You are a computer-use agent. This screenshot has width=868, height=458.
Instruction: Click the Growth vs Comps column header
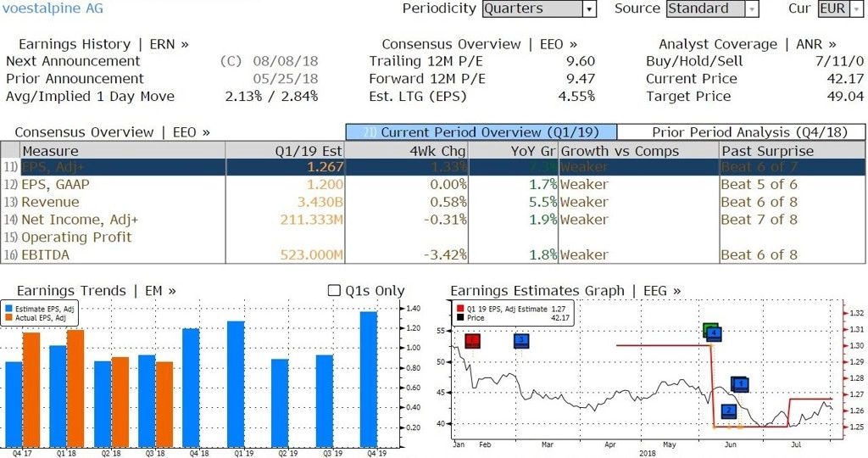coord(639,151)
